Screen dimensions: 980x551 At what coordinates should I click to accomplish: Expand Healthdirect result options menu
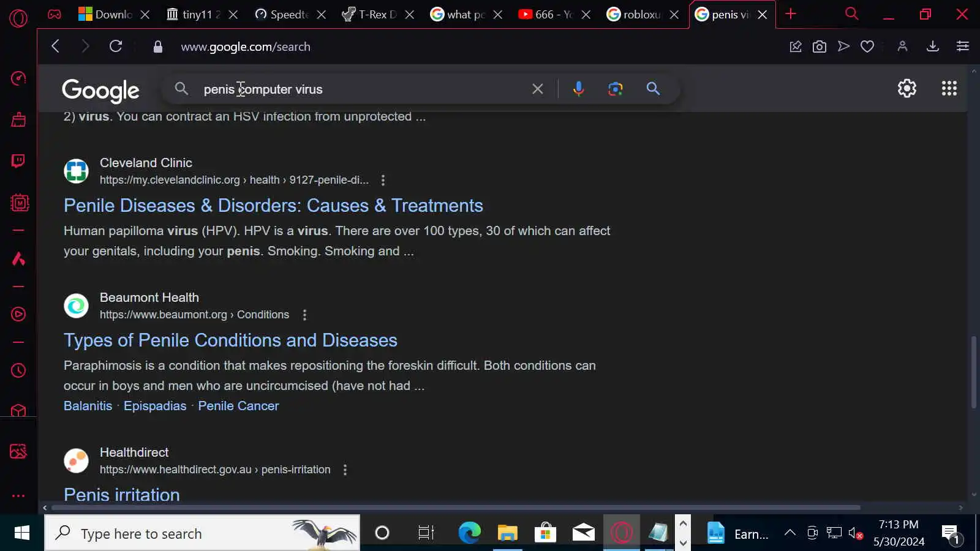coord(345,470)
